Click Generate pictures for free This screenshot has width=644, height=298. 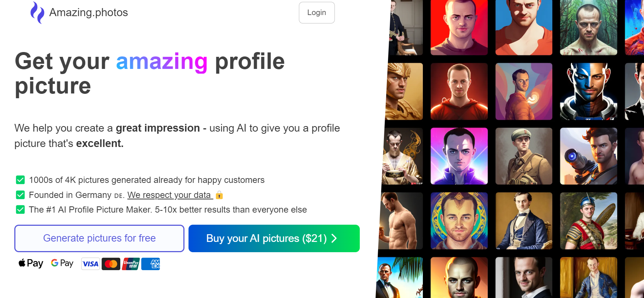99,238
